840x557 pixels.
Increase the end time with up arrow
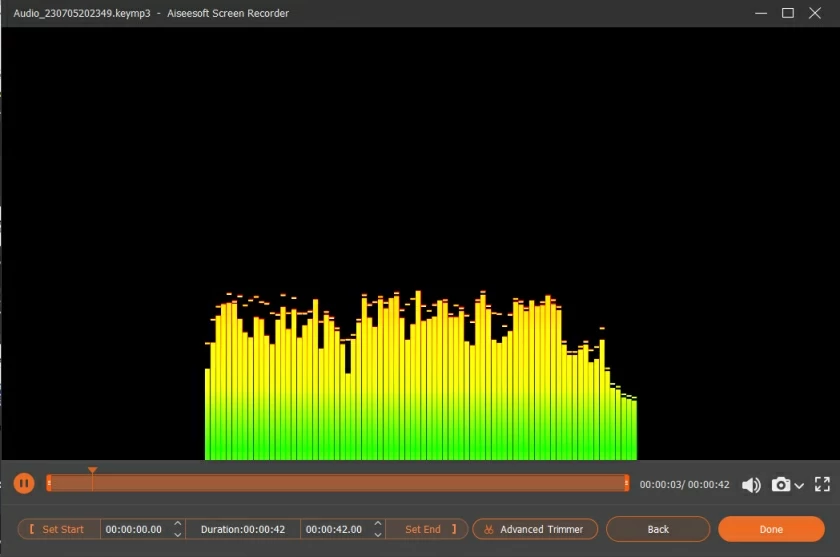[x=378, y=523]
